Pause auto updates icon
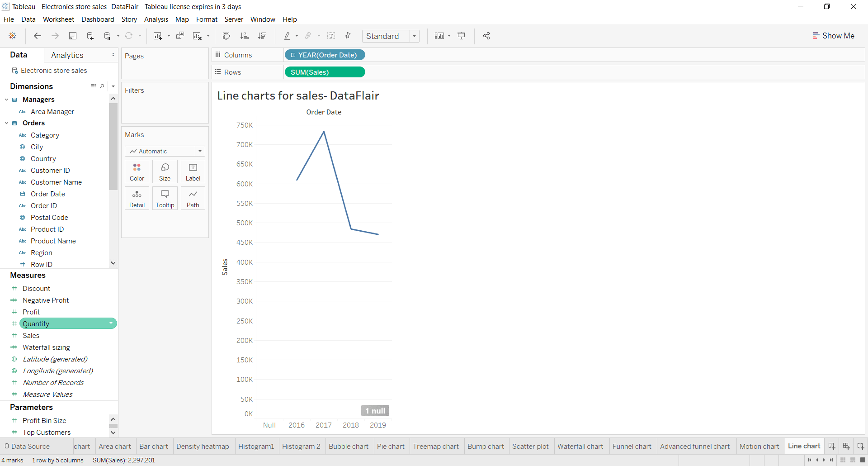 (x=107, y=36)
